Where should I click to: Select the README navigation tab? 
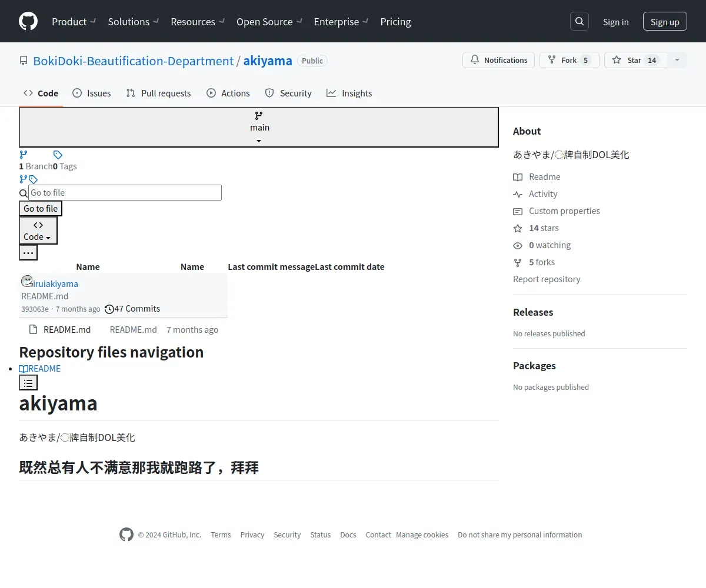[39, 368]
